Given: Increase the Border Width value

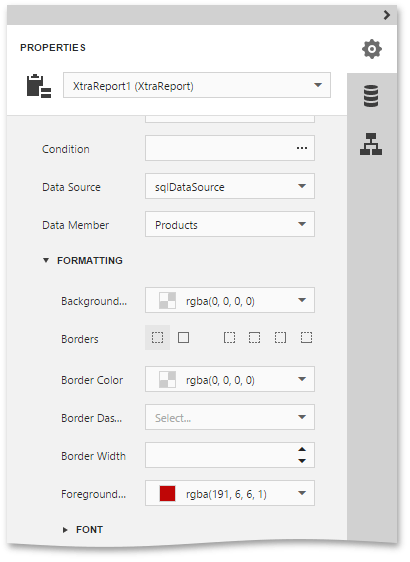Looking at the screenshot, I should point(302,449).
